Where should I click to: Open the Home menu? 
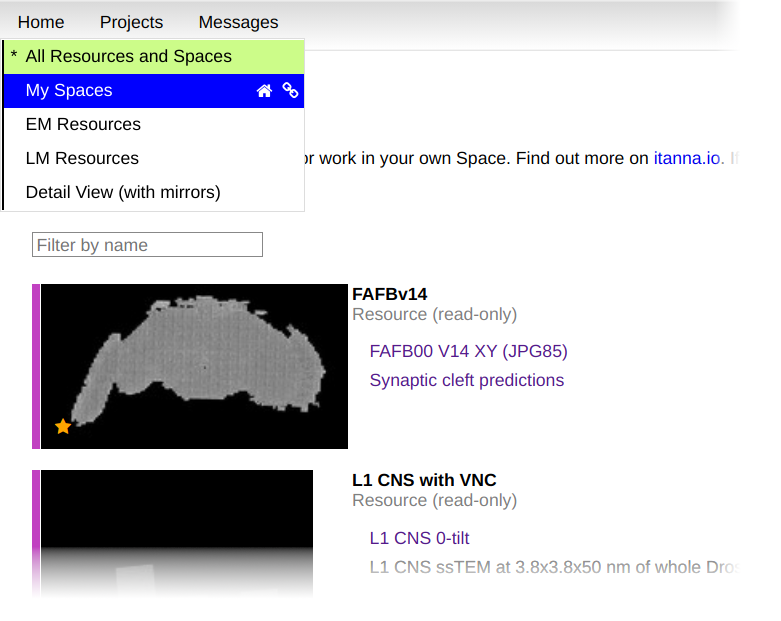tap(41, 22)
